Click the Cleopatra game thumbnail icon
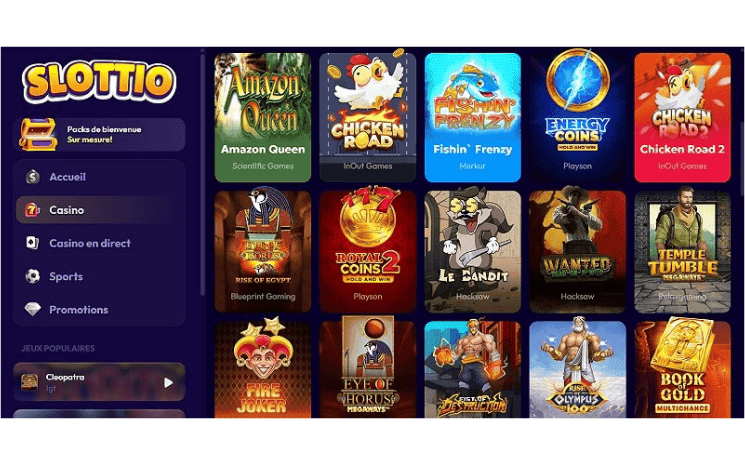This screenshot has height=465, width=745. (29, 382)
